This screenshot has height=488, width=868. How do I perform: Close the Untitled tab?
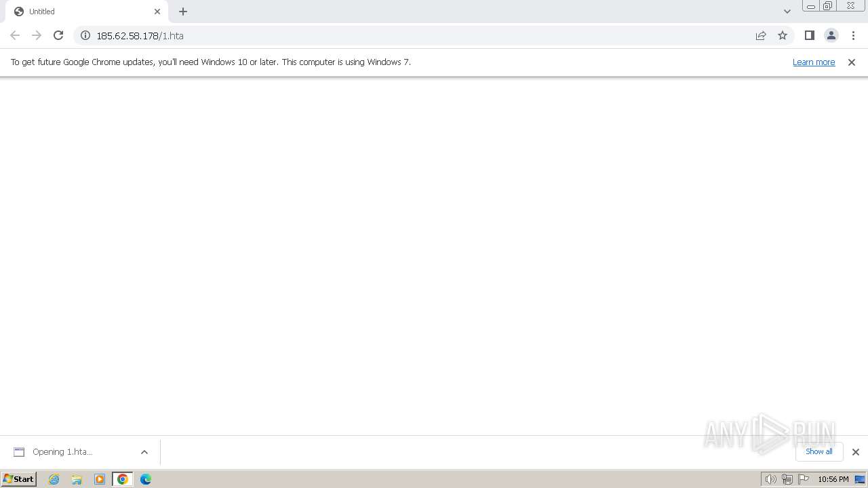pos(157,12)
